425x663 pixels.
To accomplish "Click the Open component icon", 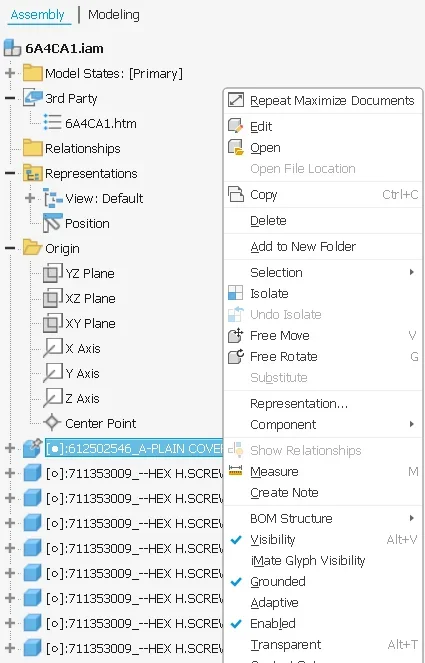I will (236, 148).
